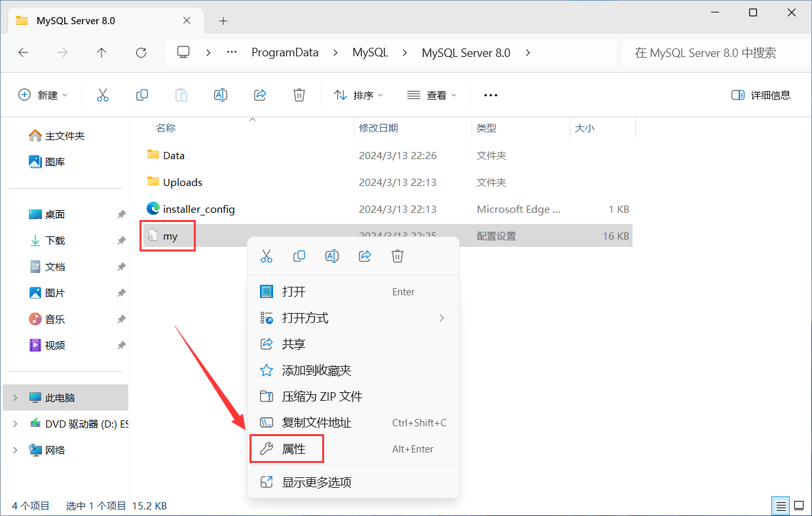The image size is (812, 516).
Task: Click the share icon in the main toolbar
Action: coord(260,95)
